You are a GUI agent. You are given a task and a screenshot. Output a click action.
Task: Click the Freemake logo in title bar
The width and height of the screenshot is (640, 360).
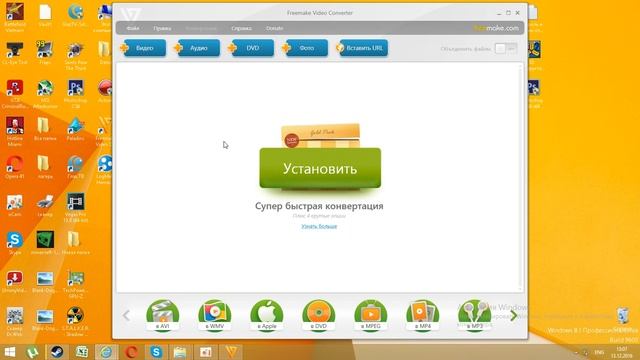coord(131,14)
